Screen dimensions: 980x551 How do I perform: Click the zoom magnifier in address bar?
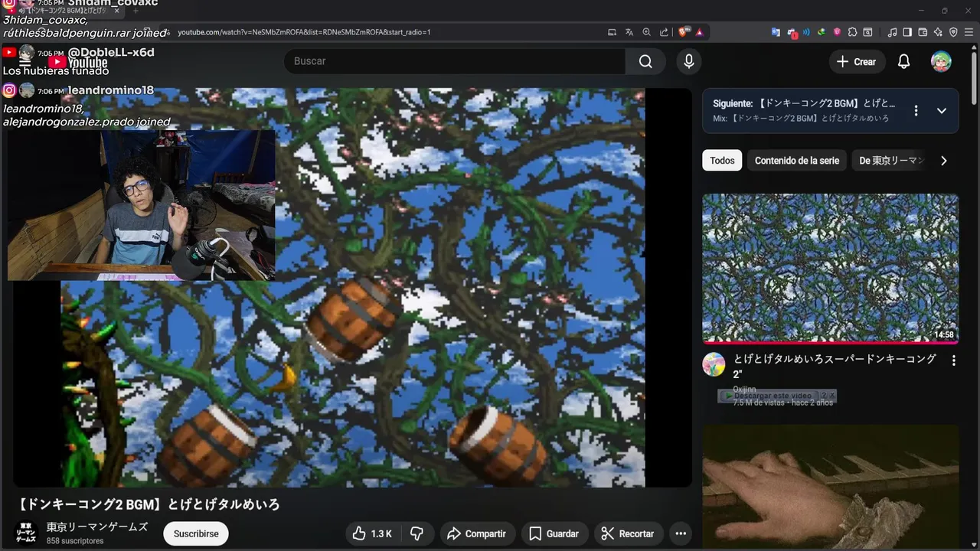click(646, 32)
